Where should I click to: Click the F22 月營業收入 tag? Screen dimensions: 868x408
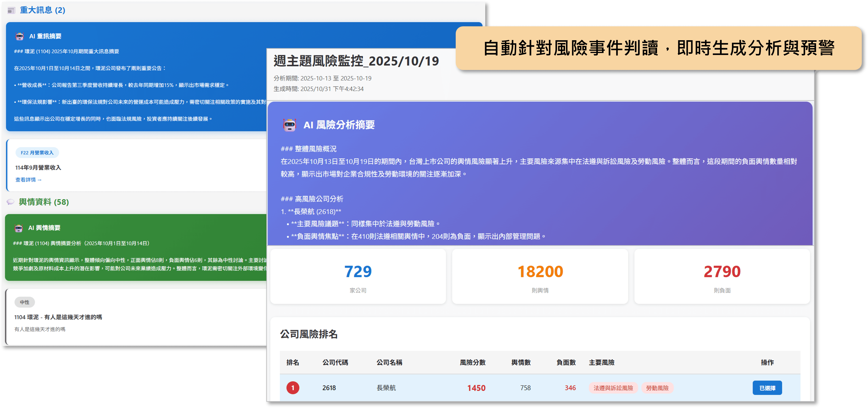coord(37,153)
